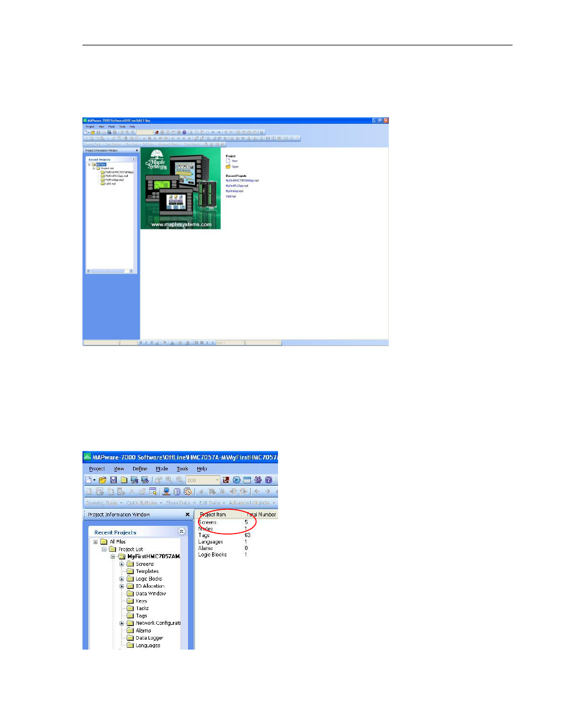The height and width of the screenshot is (728, 562).
Task: Open MyFirstApp.mpl recent project link
Action: coord(234,191)
